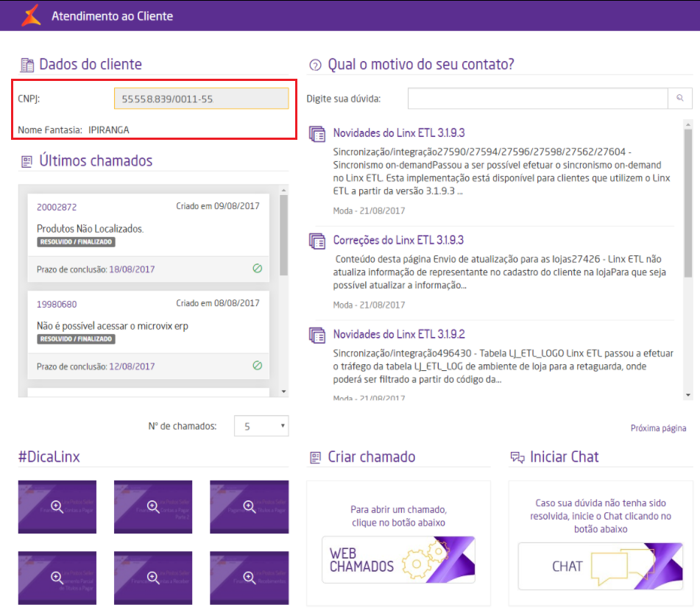Open third DicaLinx video thumbnail, bottom row

coord(249,578)
